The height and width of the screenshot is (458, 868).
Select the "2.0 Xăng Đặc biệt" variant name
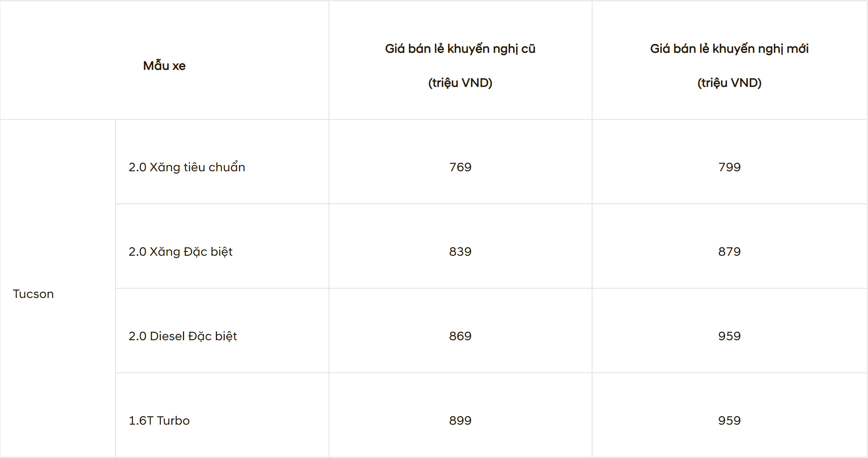(181, 251)
